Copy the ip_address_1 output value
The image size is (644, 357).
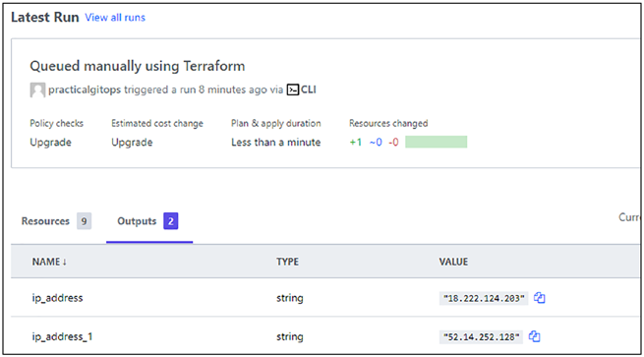534,336
